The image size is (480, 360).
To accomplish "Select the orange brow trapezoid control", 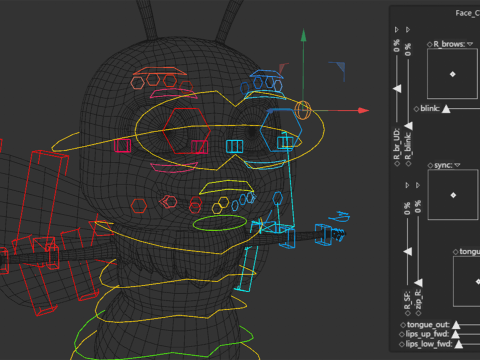I will tap(160, 71).
